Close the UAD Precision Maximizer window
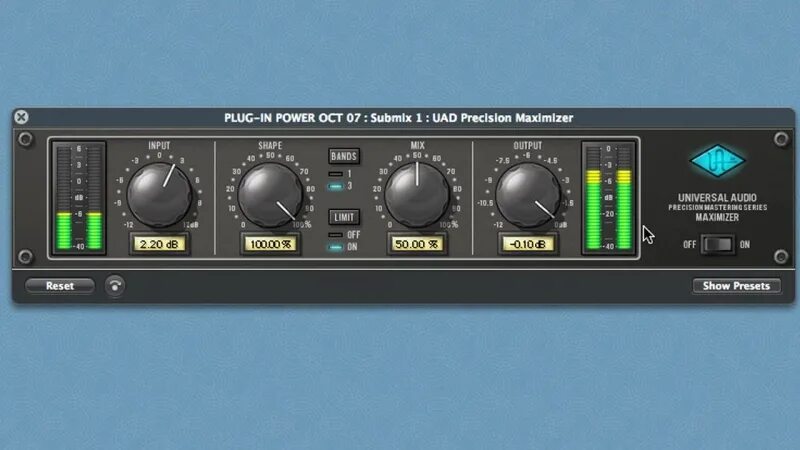The width and height of the screenshot is (800, 450). point(21,117)
